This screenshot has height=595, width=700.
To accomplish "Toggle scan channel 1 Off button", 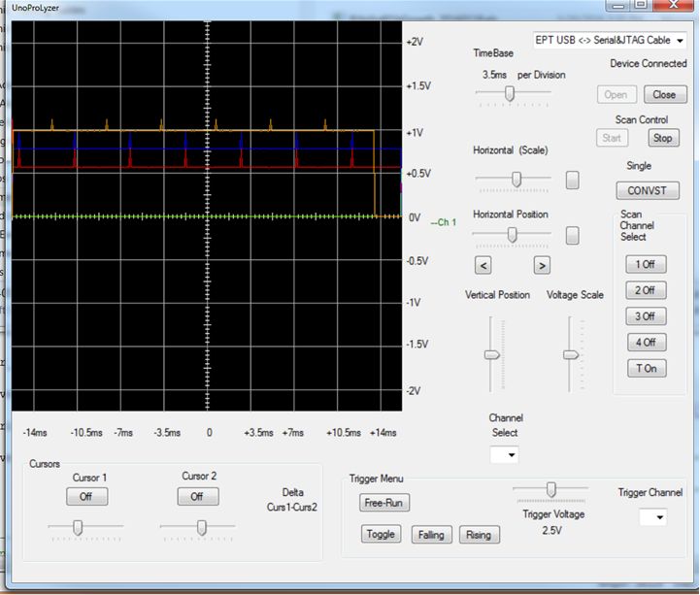I will (x=646, y=264).
